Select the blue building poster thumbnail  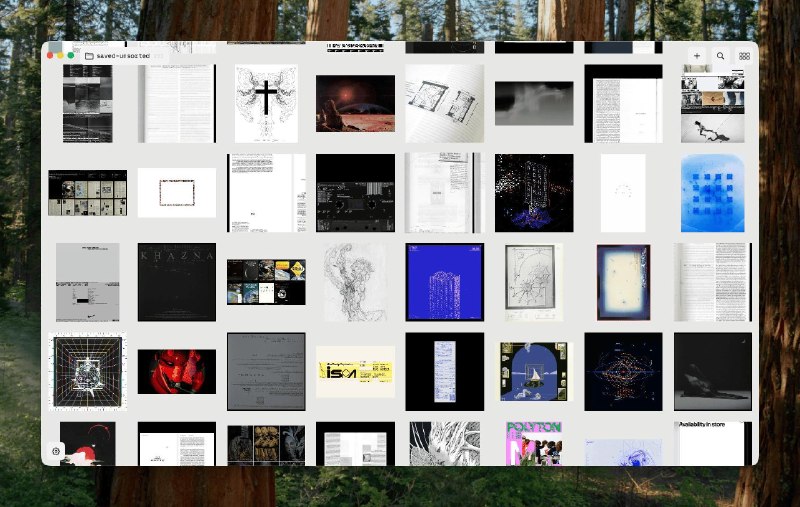tap(444, 282)
